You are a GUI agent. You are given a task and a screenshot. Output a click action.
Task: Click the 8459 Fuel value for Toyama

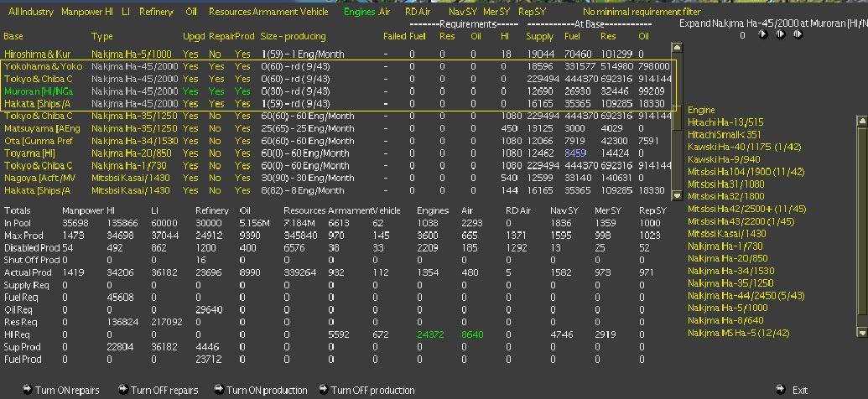(574, 153)
